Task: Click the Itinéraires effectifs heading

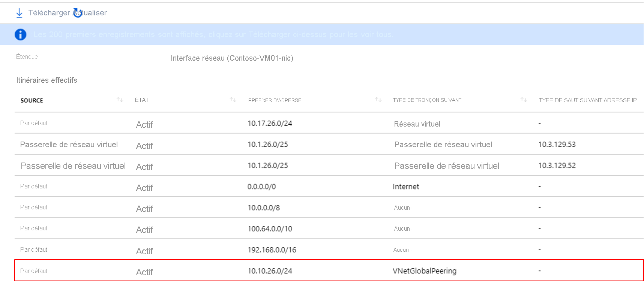Action: pos(47,80)
